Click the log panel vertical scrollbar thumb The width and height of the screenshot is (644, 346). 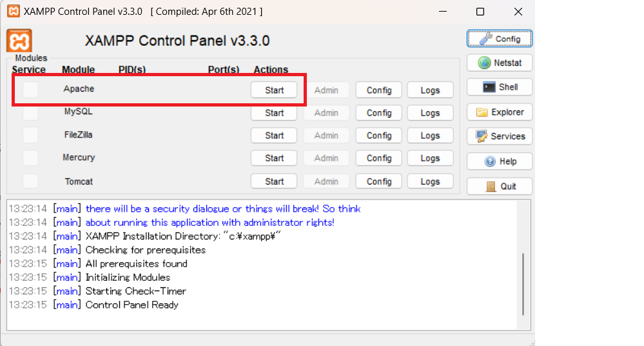[523, 284]
